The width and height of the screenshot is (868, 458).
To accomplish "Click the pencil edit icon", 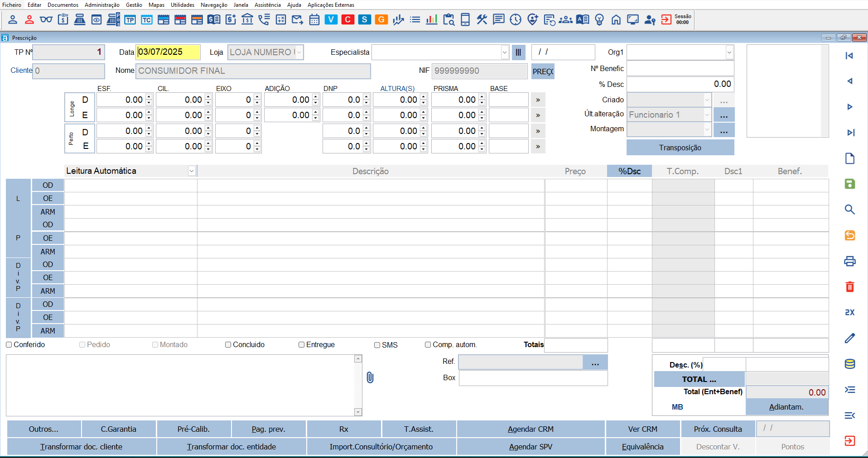I will tap(849, 338).
